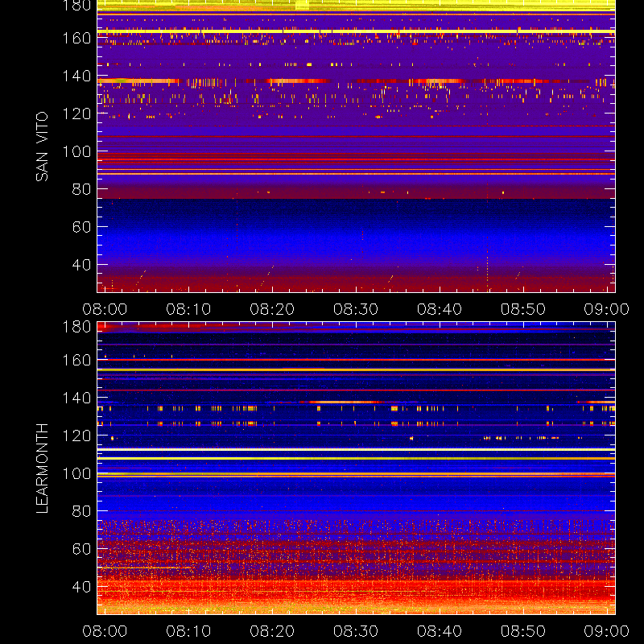
Task: Click 08:30 time label under Learmonth plot
Action: tap(356, 631)
